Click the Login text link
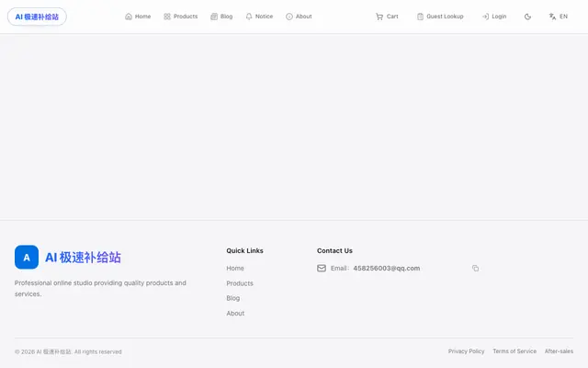Viewport: 588px width, 368px height. click(x=499, y=17)
